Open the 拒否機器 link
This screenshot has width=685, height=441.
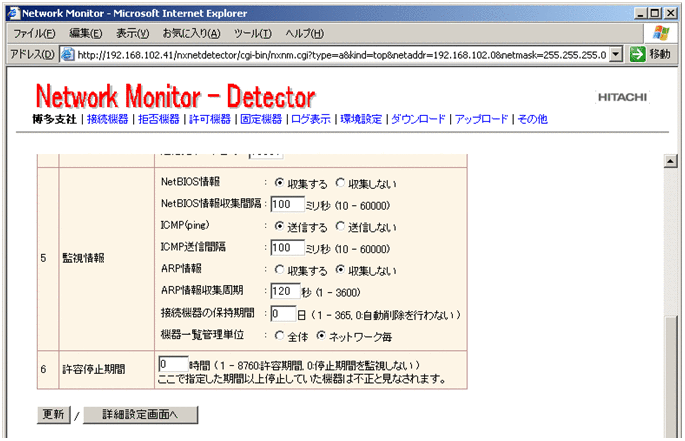[159, 119]
